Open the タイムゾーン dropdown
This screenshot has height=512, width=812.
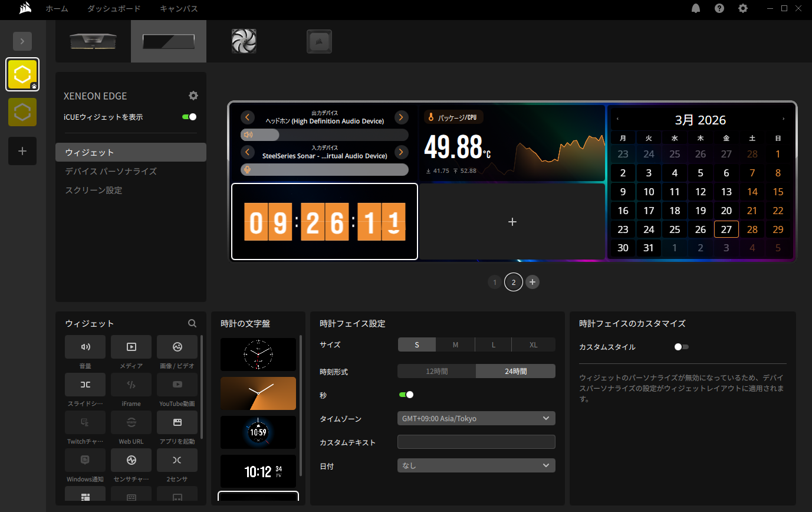[x=476, y=418]
